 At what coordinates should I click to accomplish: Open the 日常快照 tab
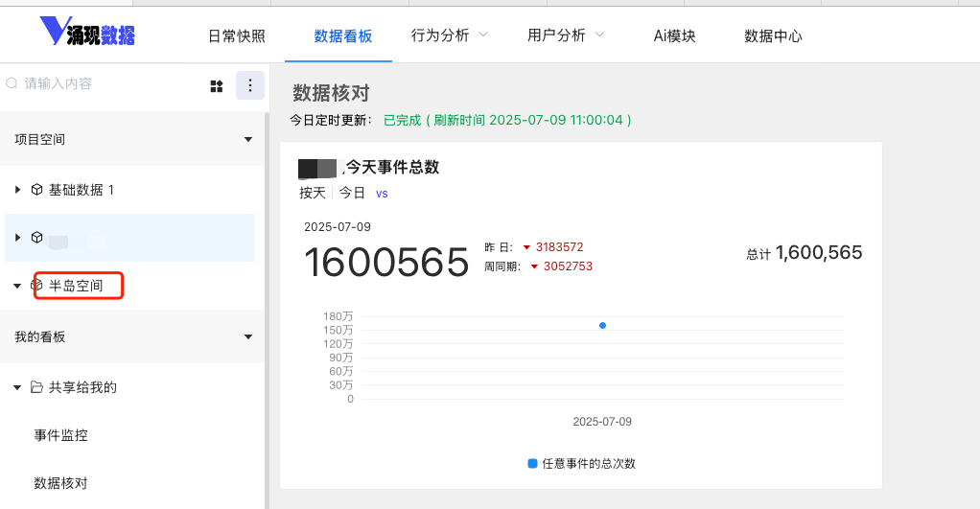[237, 36]
